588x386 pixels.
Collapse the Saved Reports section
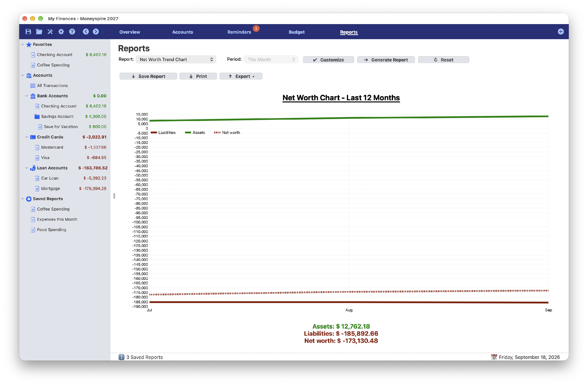click(23, 199)
